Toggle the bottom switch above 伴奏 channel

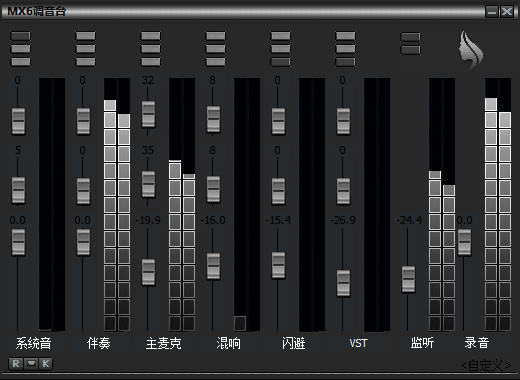[85, 62]
